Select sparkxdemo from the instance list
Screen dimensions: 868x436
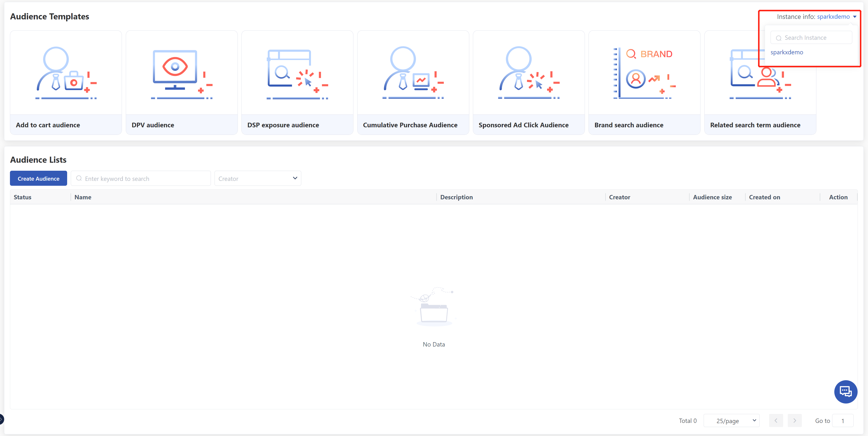coord(787,52)
